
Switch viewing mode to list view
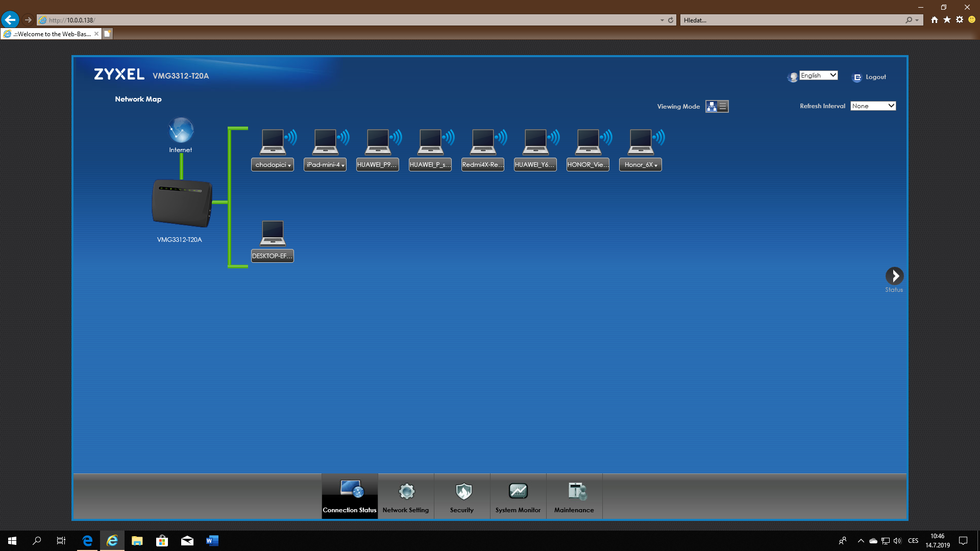tap(723, 106)
